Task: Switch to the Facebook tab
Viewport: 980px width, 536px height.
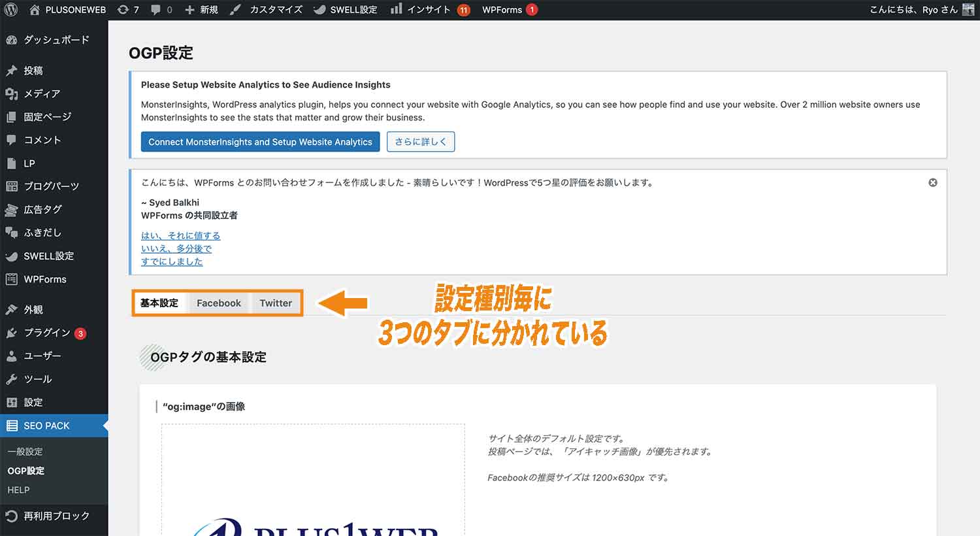Action: point(219,303)
